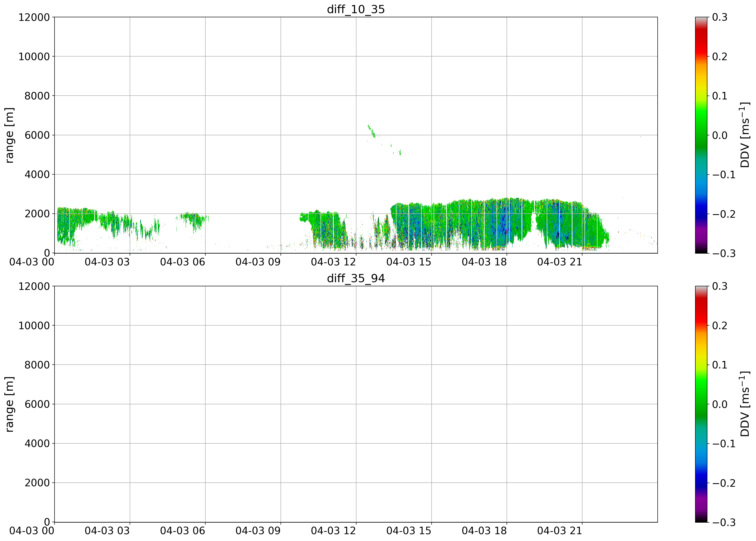Select the range [m] label of diff_35_94 plot
The image size is (756, 541).
click(x=9, y=404)
